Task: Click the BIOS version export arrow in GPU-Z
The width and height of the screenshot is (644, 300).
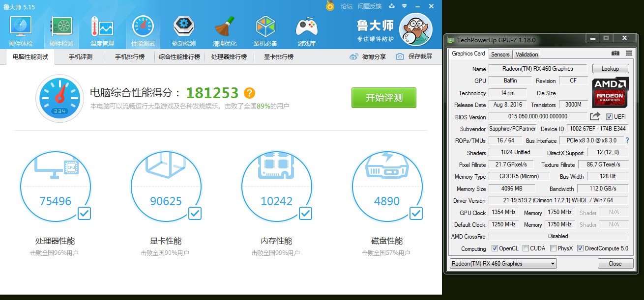Action: 594,116
